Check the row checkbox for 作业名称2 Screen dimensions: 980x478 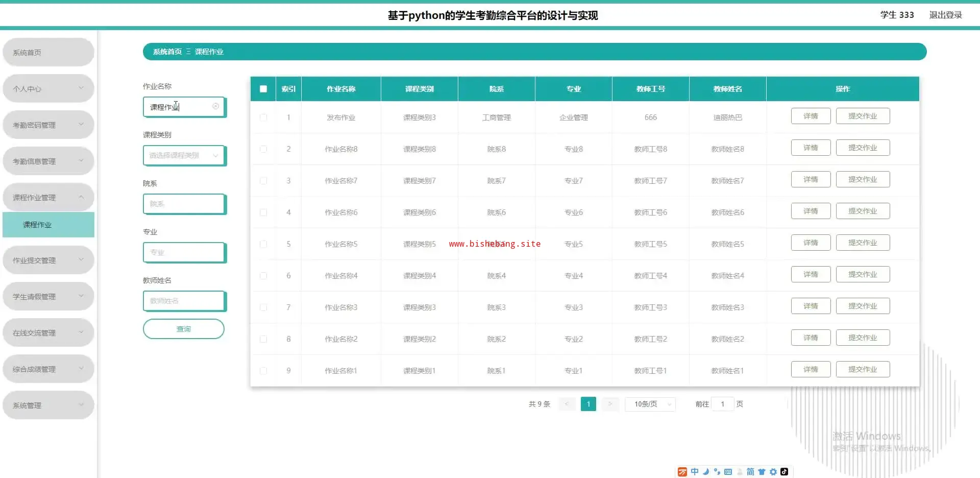[x=263, y=339]
